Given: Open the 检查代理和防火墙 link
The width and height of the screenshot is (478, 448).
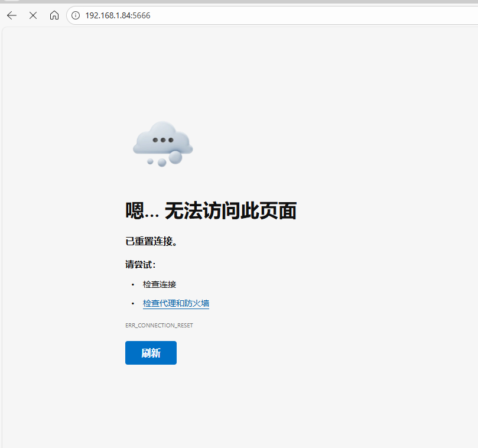Looking at the screenshot, I should click(x=176, y=303).
